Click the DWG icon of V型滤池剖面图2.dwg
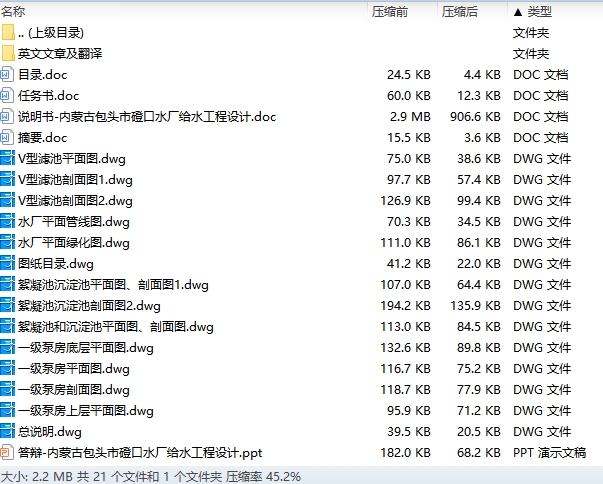Image resolution: width=603 pixels, height=484 pixels. tap(7, 201)
